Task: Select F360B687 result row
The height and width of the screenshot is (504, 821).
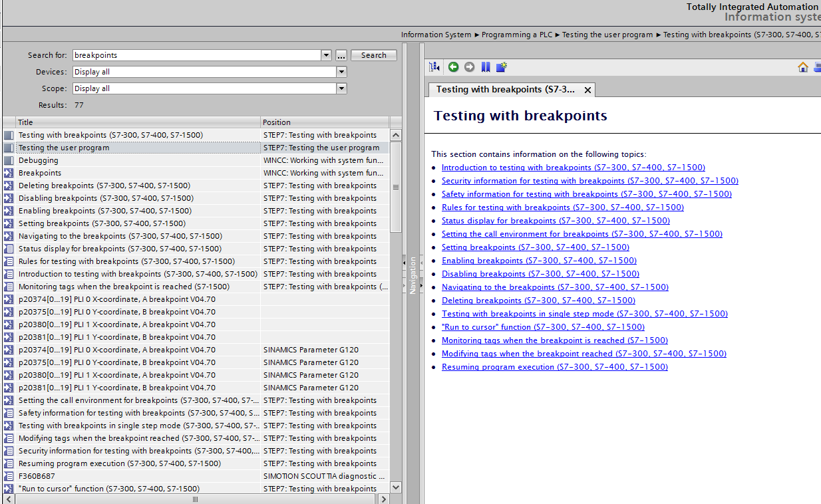Action: click(196, 476)
